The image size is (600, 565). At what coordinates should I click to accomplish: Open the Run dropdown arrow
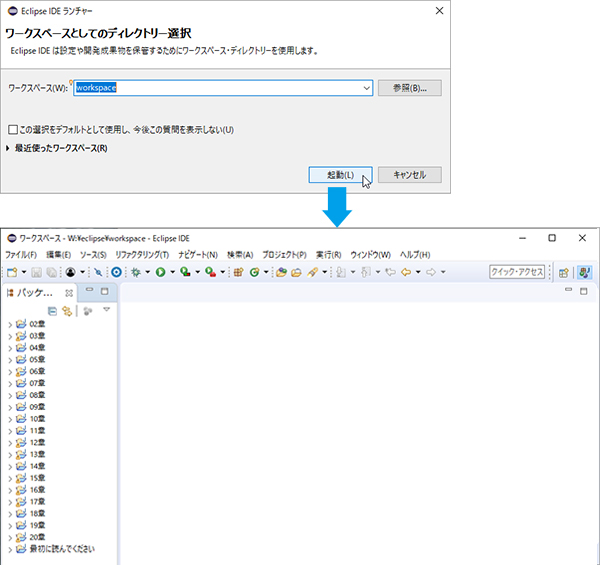pyautogui.click(x=172, y=272)
